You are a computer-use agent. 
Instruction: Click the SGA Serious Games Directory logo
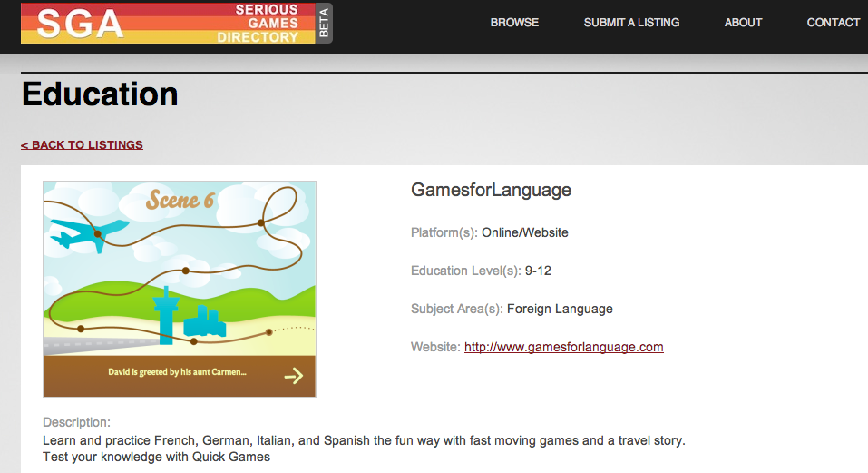(x=168, y=24)
